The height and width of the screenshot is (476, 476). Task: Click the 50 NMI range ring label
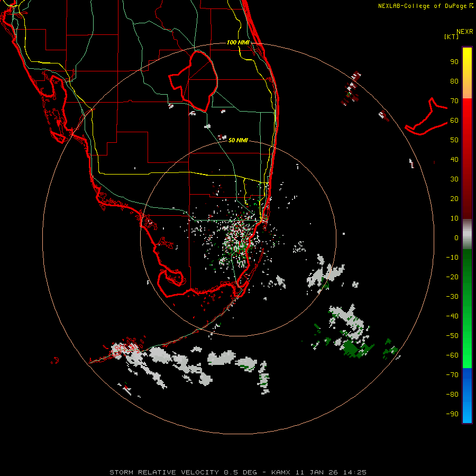click(x=238, y=140)
